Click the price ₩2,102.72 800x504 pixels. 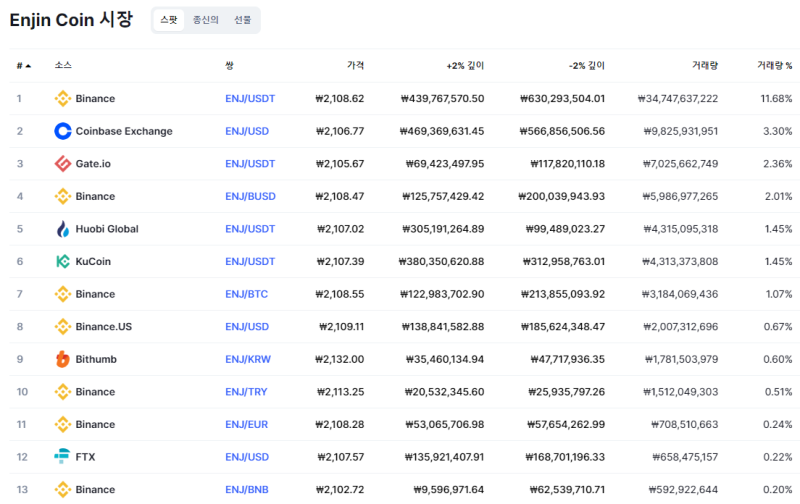click(340, 490)
